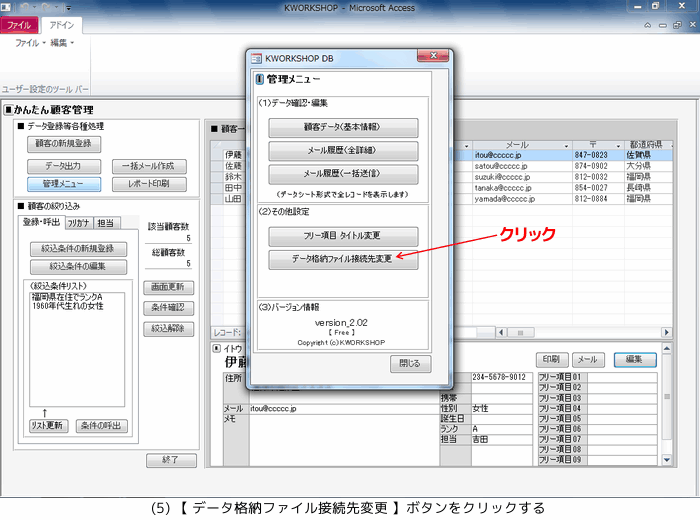Open メール履歴(一括送信) button
Image resolution: width=700 pixels, height=520 pixels.
(x=343, y=174)
